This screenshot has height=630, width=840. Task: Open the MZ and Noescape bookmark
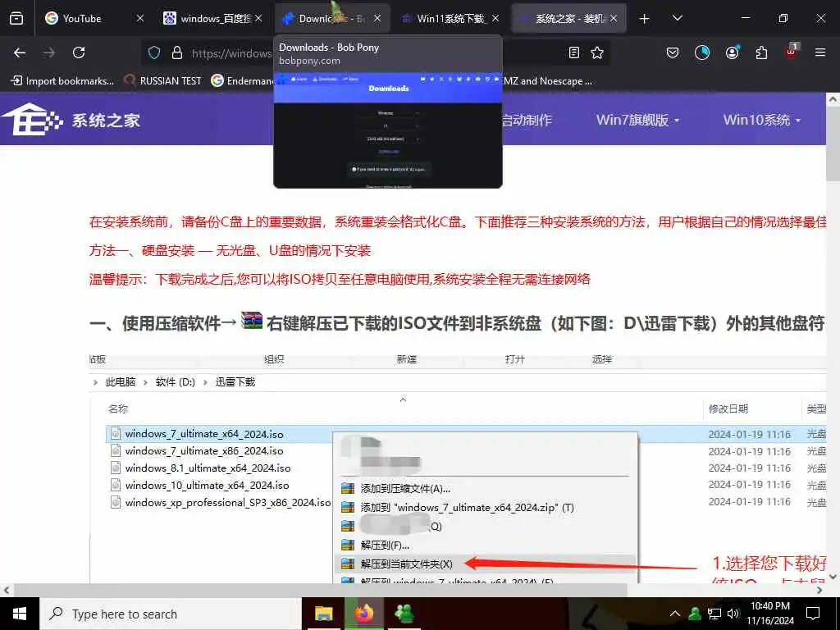547,81
